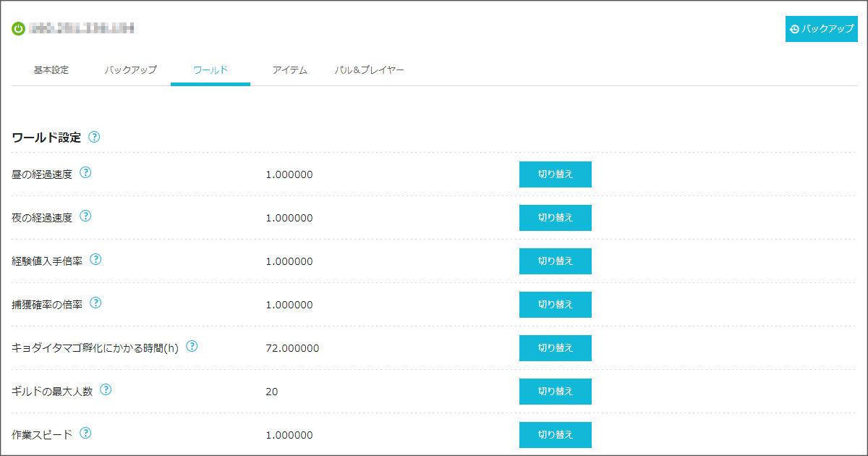The height and width of the screenshot is (456, 868).
Task: Click the バックアップ button at top right
Action: click(822, 29)
